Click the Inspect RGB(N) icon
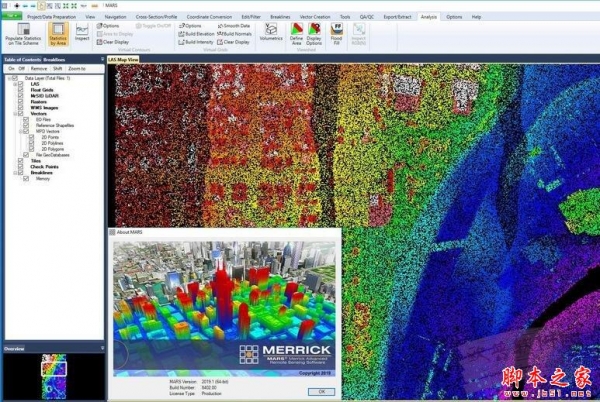The image size is (600, 402). (x=359, y=29)
